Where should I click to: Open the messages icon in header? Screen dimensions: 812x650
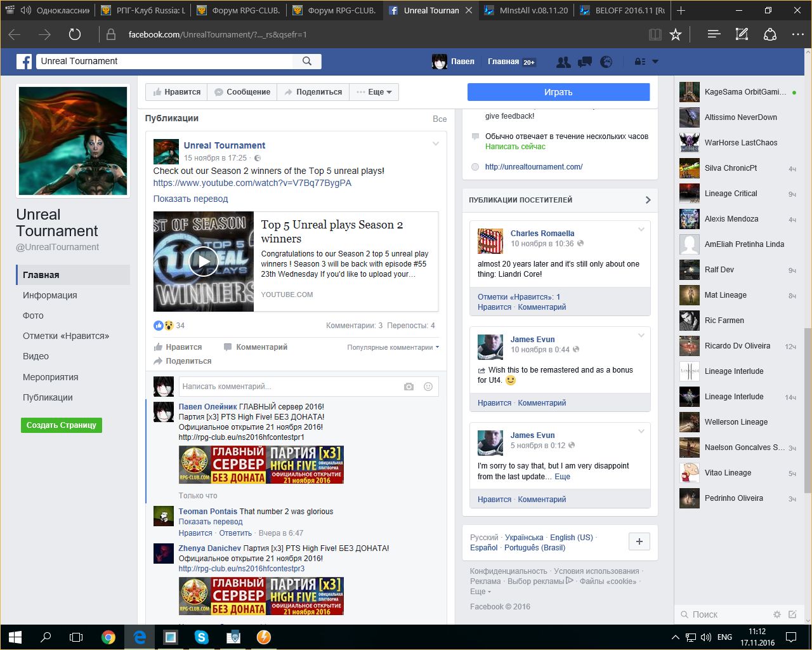click(585, 62)
